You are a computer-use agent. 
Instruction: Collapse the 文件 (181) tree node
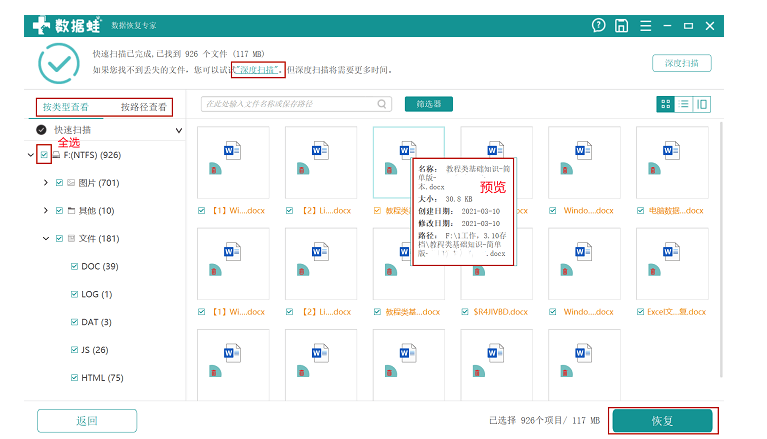click(46, 238)
